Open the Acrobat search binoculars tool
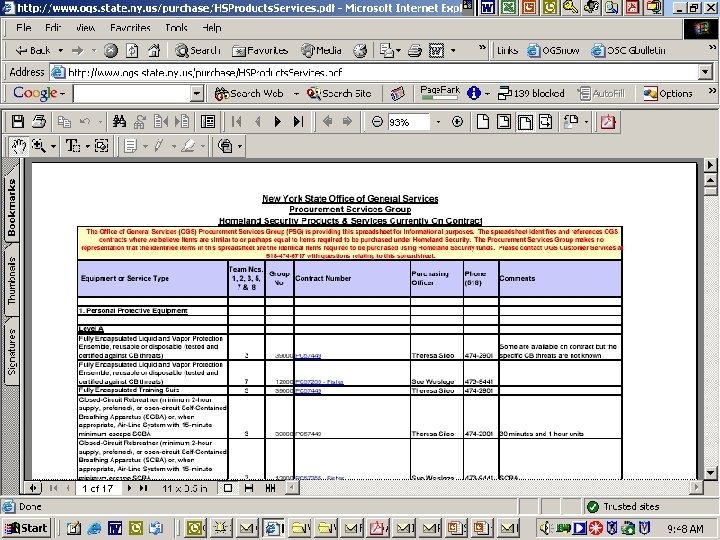 pyautogui.click(x=119, y=122)
